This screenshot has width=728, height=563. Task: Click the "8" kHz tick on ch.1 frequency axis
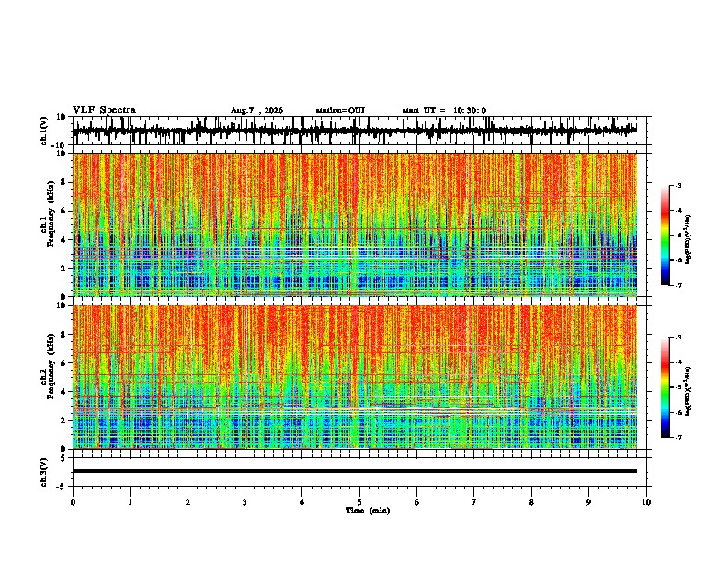tap(64, 182)
